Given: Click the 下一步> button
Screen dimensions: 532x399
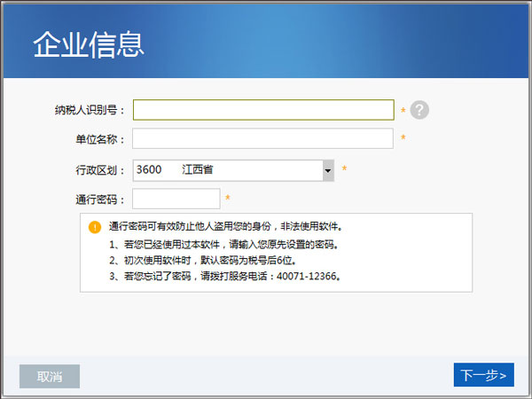Looking at the screenshot, I should tap(484, 375).
